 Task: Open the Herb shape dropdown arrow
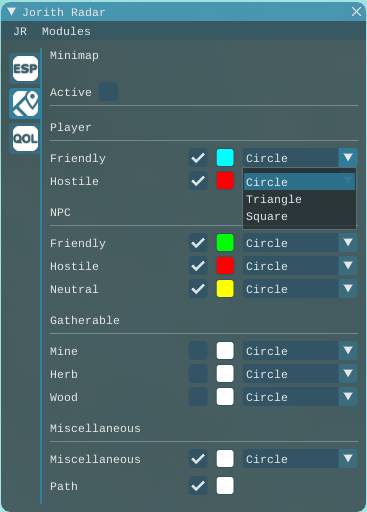[348, 374]
